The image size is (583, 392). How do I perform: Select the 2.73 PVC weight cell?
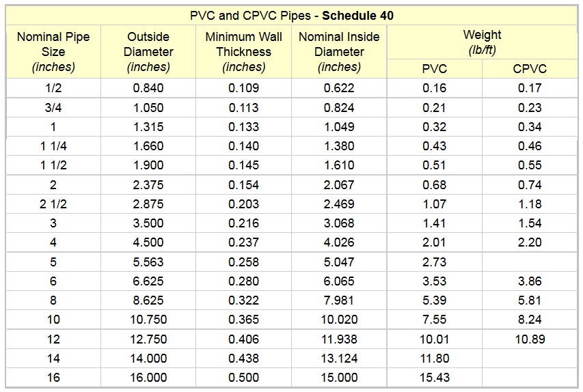[x=435, y=262]
